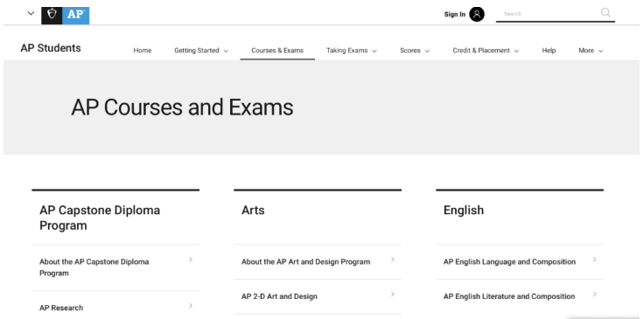Click the AP Capstone Diploma Program heading
This screenshot has height=319, width=644.
(x=100, y=218)
